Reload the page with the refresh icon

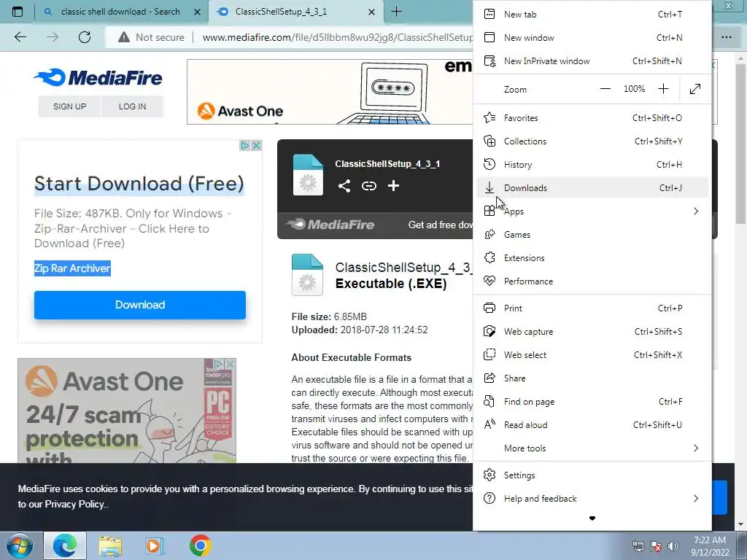pyautogui.click(x=85, y=37)
